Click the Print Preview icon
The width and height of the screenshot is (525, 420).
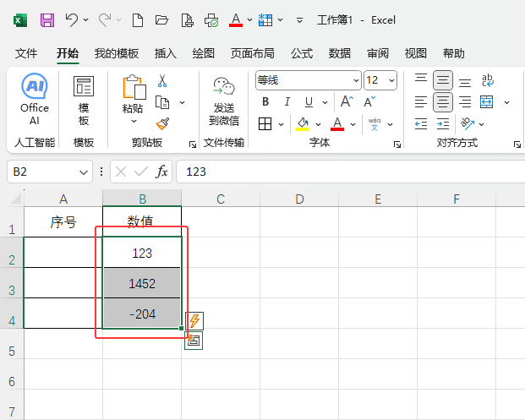click(x=187, y=20)
